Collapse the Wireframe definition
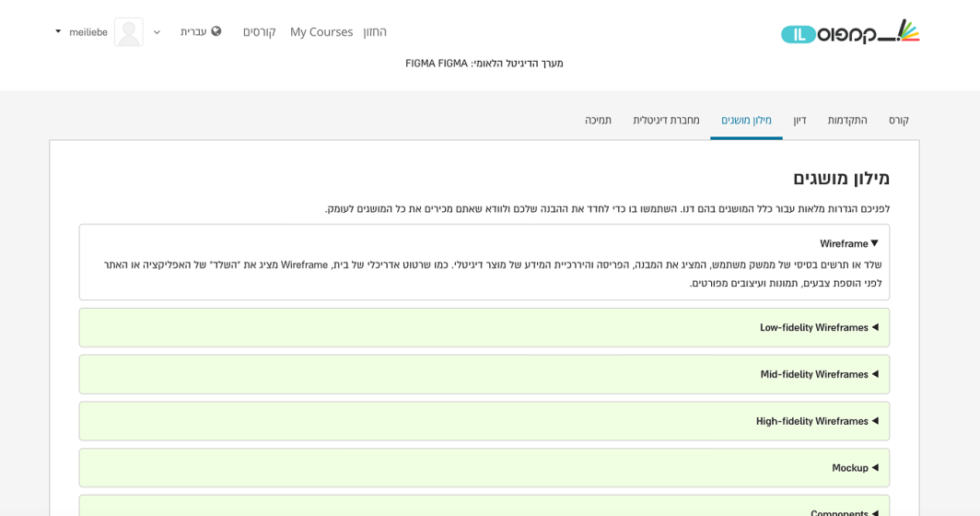This screenshot has height=516, width=980. pos(848,243)
